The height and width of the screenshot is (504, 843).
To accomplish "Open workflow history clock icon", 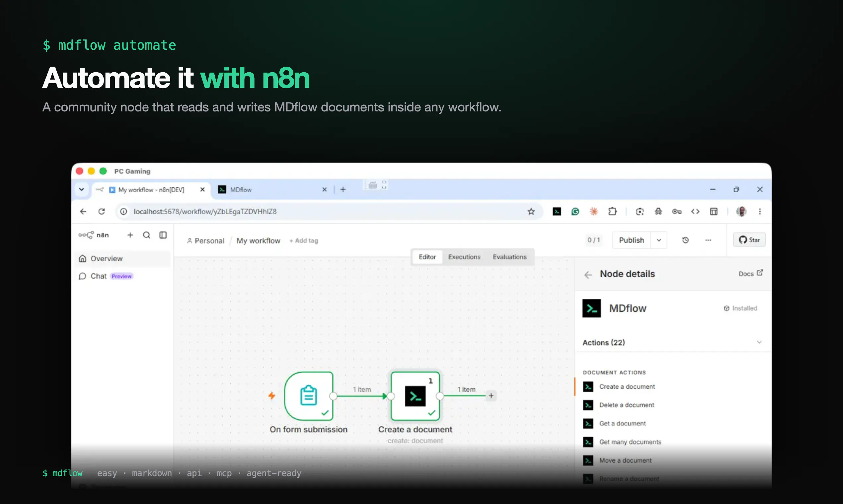I will (x=686, y=240).
